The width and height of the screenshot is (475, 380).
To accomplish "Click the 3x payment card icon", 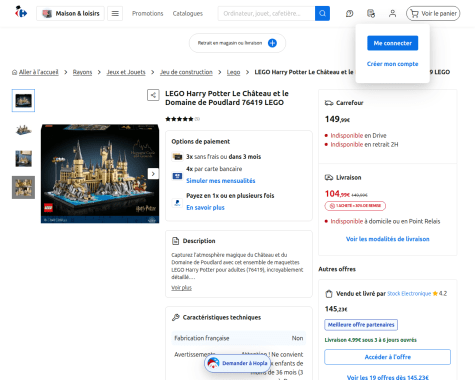I will pos(177,156).
